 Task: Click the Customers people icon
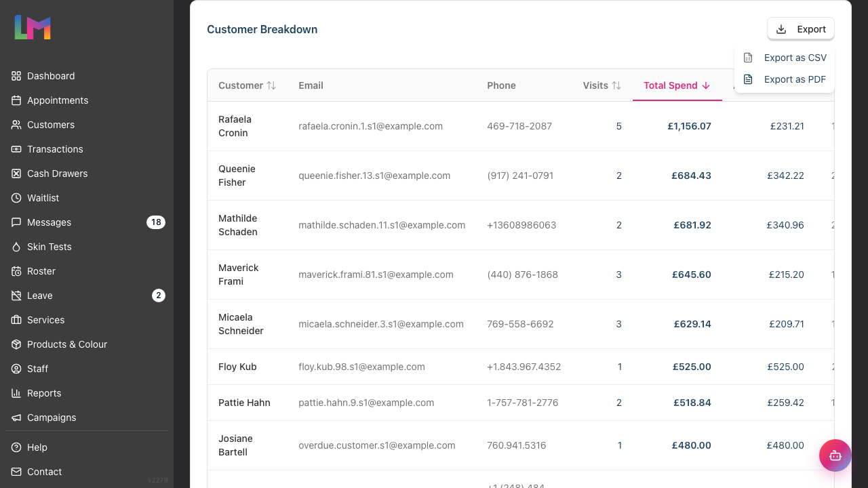[16, 125]
